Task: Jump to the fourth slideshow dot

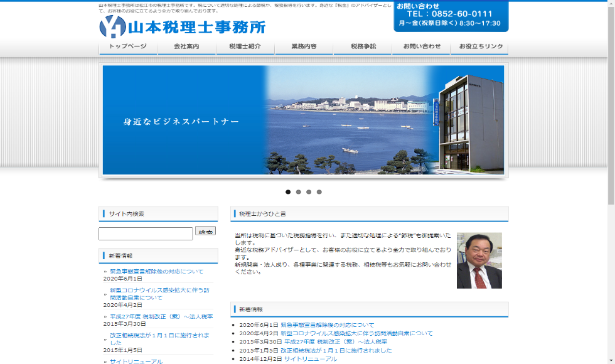Action: 319,192
